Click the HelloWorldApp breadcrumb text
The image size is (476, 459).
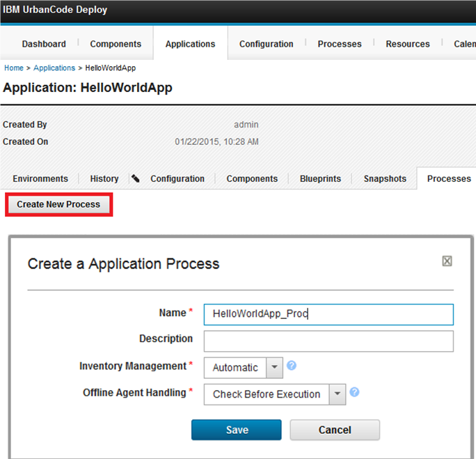click(111, 68)
